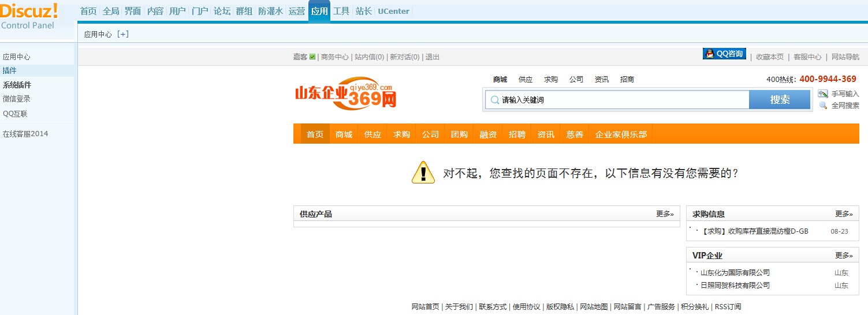Click RSS订阅 footer link
Image resolution: width=868 pixels, height=315 pixels.
click(728, 307)
